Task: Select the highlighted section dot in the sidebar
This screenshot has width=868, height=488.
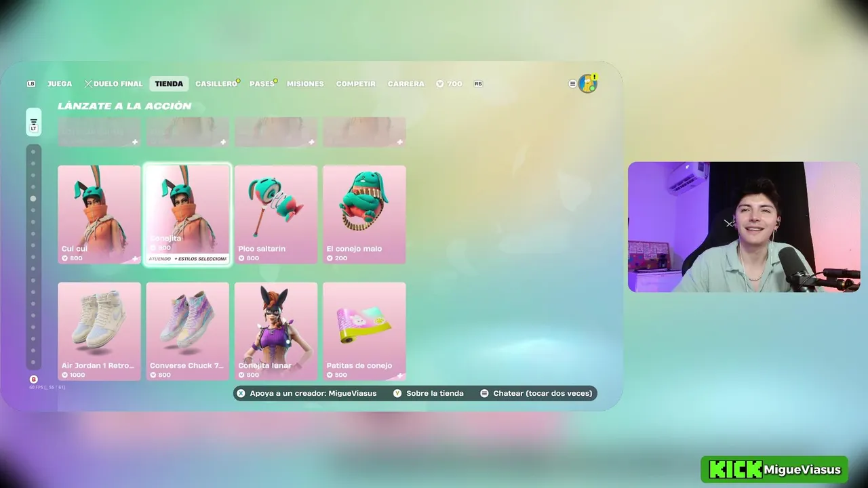Action: 33,199
